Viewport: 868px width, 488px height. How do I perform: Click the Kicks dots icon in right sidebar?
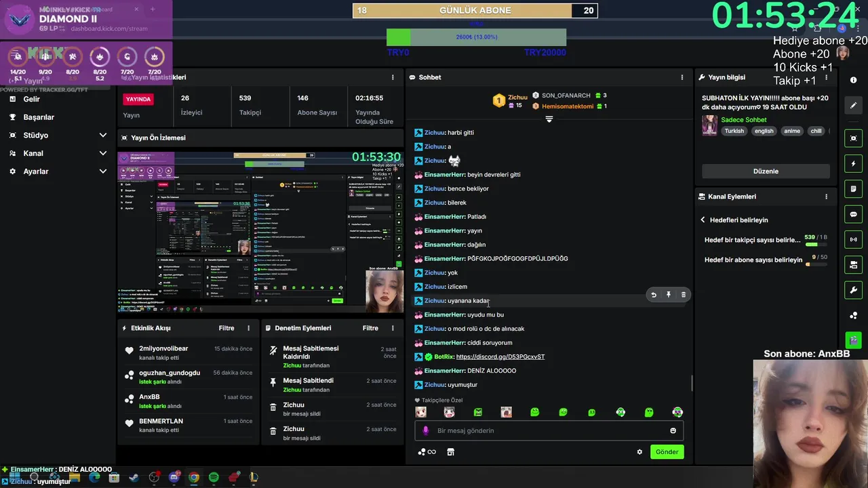click(x=853, y=315)
